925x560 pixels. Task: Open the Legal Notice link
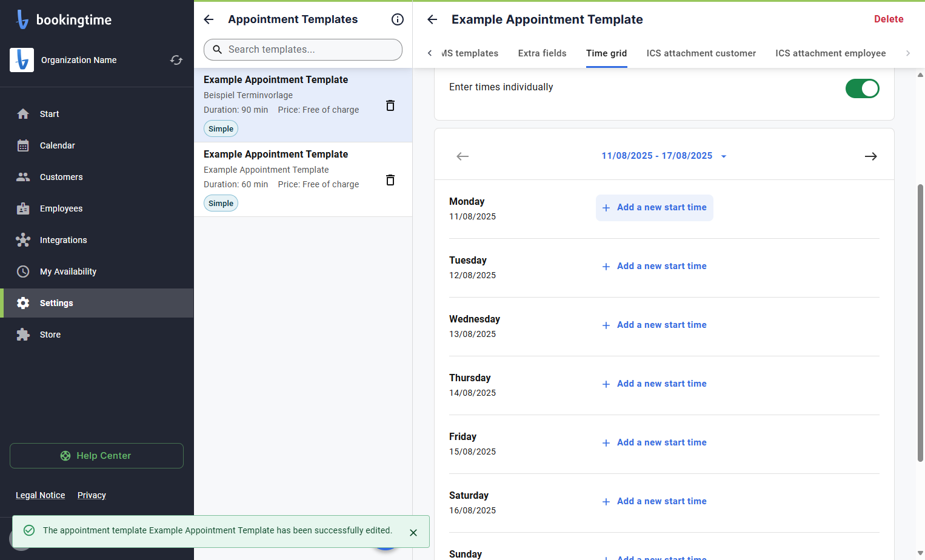[x=40, y=495]
